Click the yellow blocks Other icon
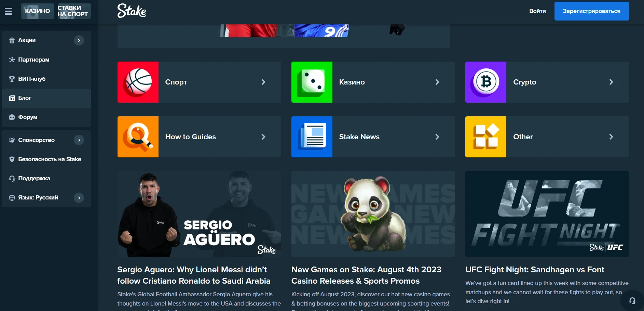This screenshot has height=311, width=644. [x=486, y=137]
